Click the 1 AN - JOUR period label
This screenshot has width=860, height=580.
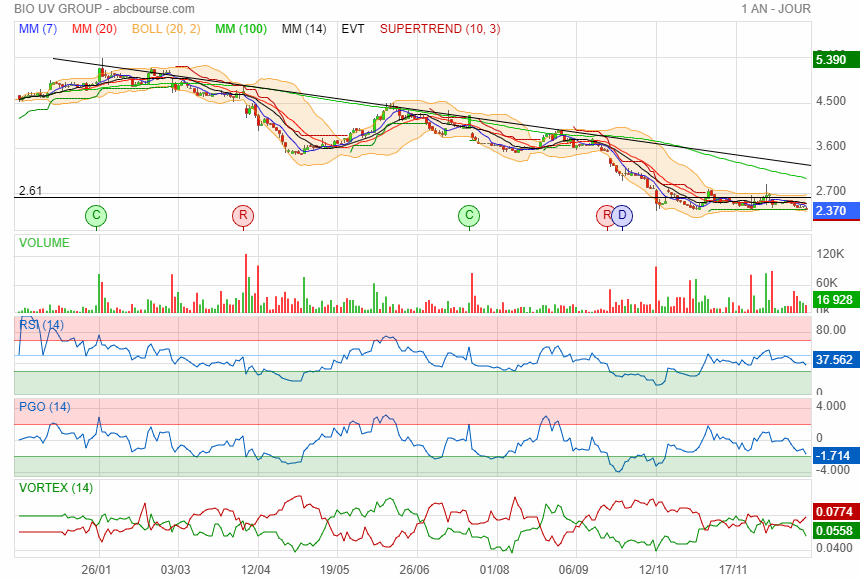[776, 9]
